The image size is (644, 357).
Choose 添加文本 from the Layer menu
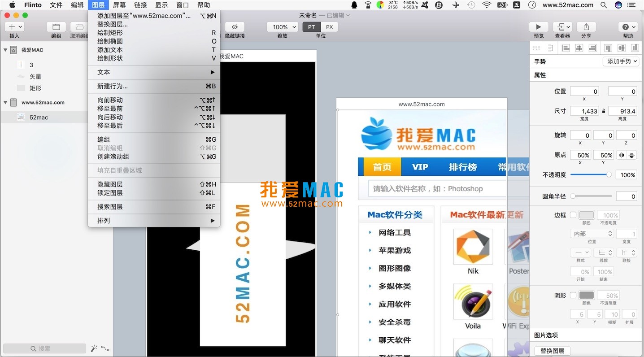click(154, 50)
